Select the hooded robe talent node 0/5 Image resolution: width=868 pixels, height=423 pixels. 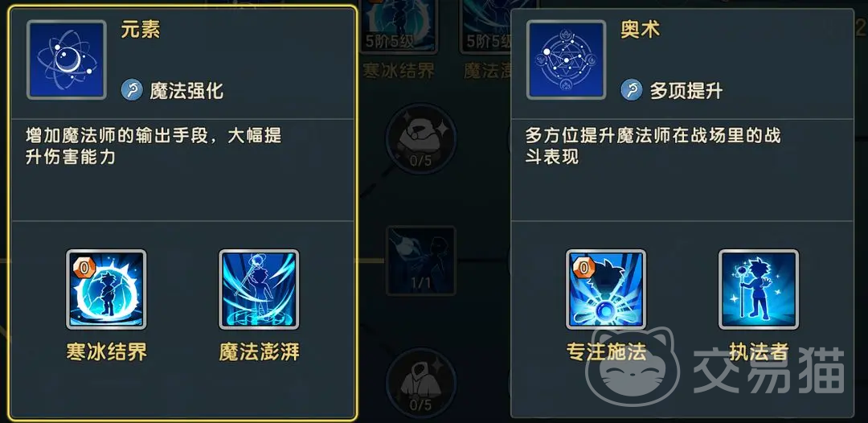click(x=420, y=383)
